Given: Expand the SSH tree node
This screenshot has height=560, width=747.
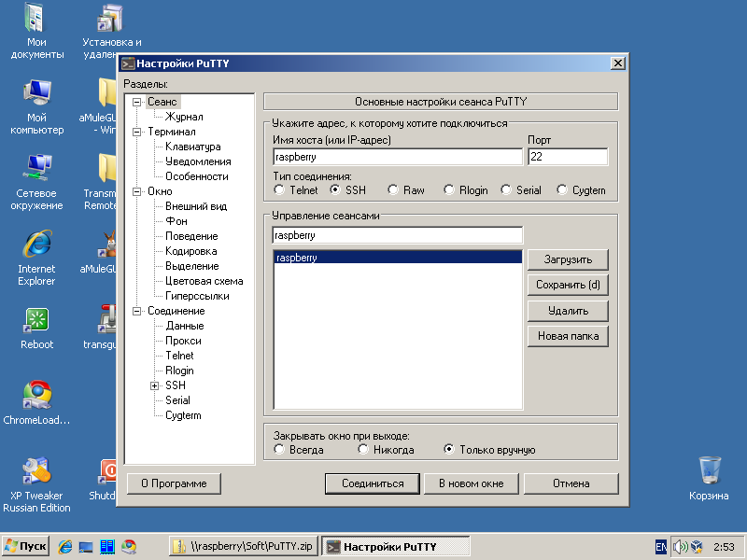Looking at the screenshot, I should (154, 385).
